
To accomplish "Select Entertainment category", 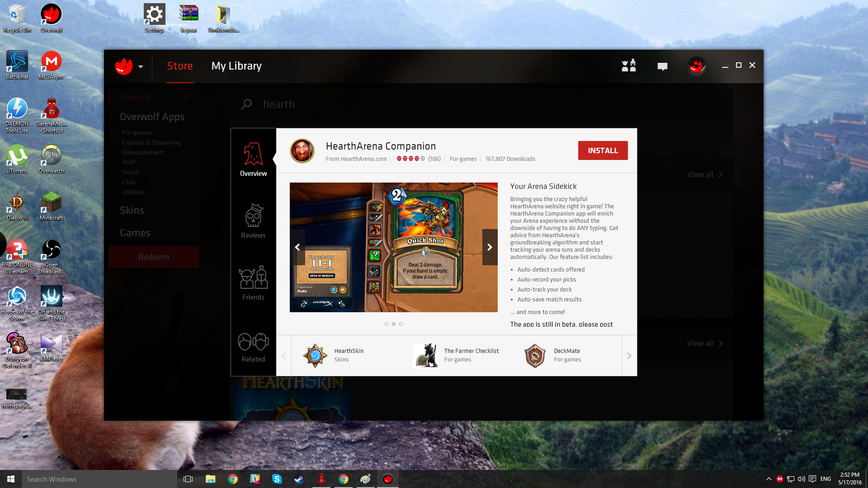I will pyautogui.click(x=143, y=152).
